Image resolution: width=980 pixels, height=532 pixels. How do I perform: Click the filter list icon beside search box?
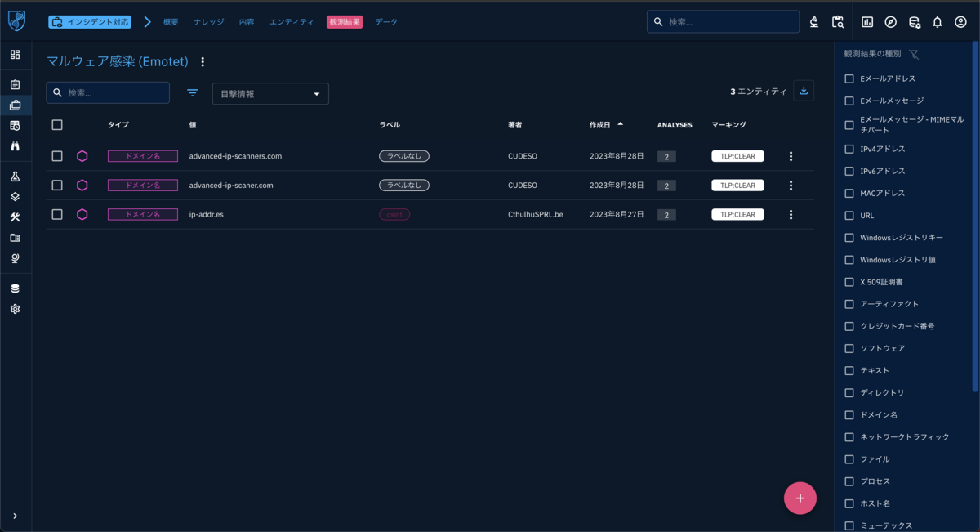click(x=193, y=92)
